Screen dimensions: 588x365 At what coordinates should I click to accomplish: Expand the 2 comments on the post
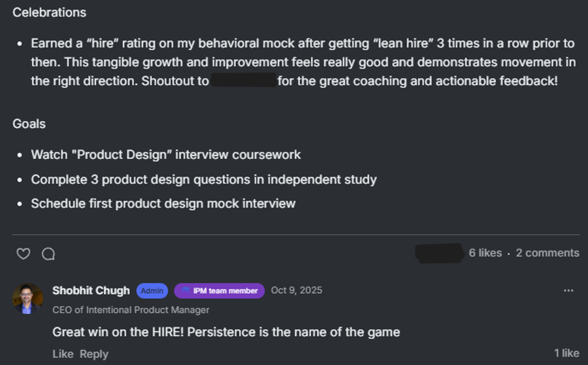click(x=547, y=253)
